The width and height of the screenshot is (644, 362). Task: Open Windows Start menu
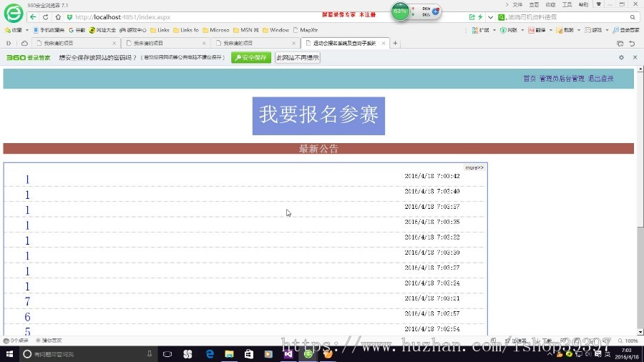[x=9, y=354]
